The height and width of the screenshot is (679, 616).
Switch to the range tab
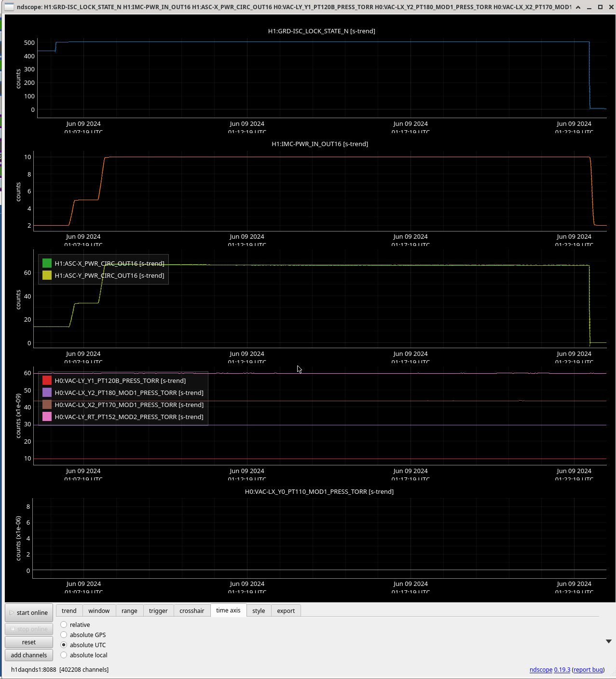(129, 611)
